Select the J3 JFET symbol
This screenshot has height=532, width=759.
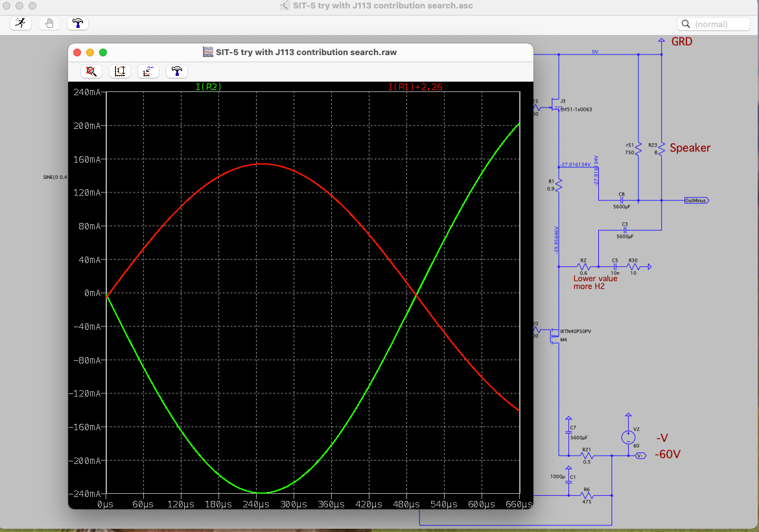555,105
